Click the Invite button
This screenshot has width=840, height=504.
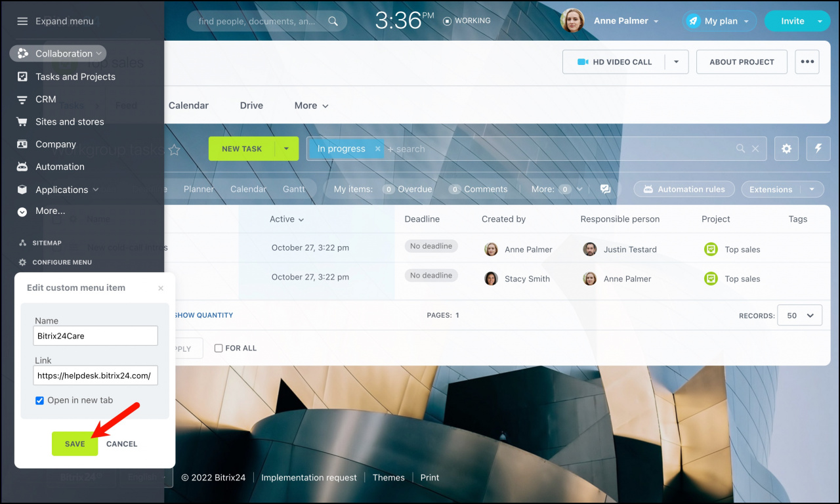[x=792, y=21]
